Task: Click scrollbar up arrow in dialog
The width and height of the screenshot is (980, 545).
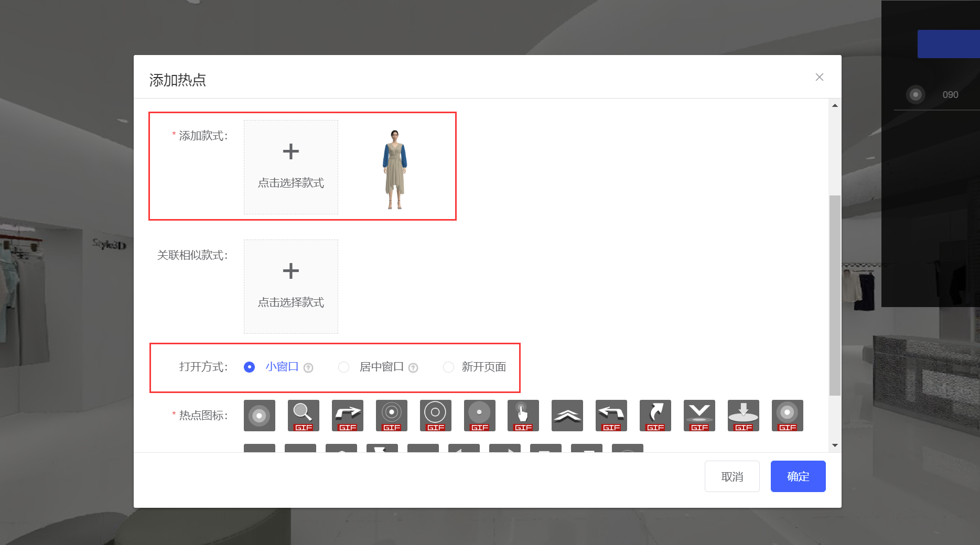Action: point(835,105)
